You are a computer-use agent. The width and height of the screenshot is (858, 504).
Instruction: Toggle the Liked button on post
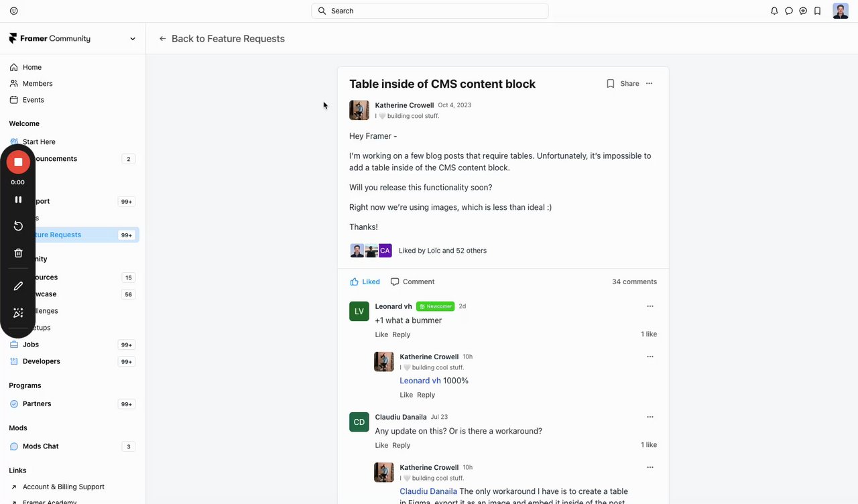click(x=365, y=281)
